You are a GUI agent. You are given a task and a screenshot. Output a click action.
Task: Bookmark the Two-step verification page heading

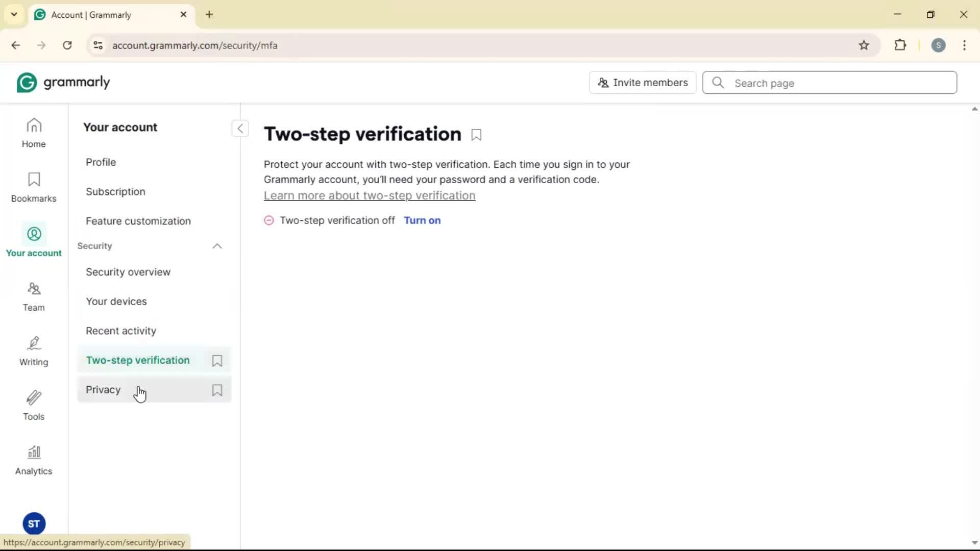476,135
